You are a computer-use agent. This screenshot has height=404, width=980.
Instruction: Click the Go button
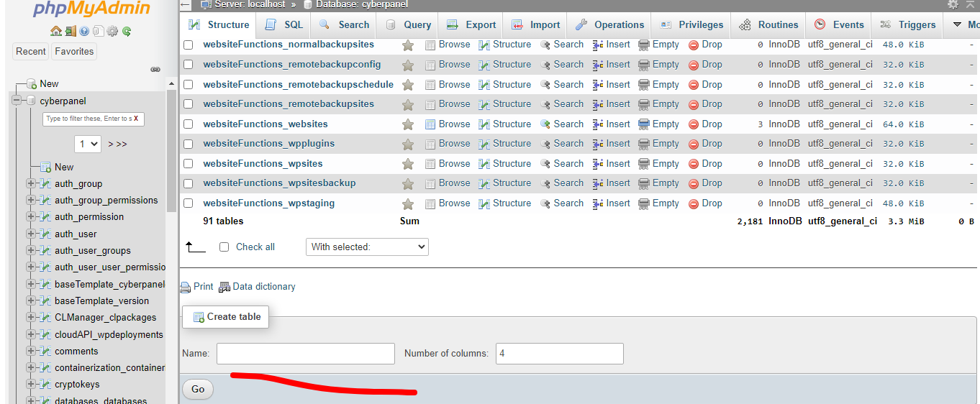pos(198,390)
